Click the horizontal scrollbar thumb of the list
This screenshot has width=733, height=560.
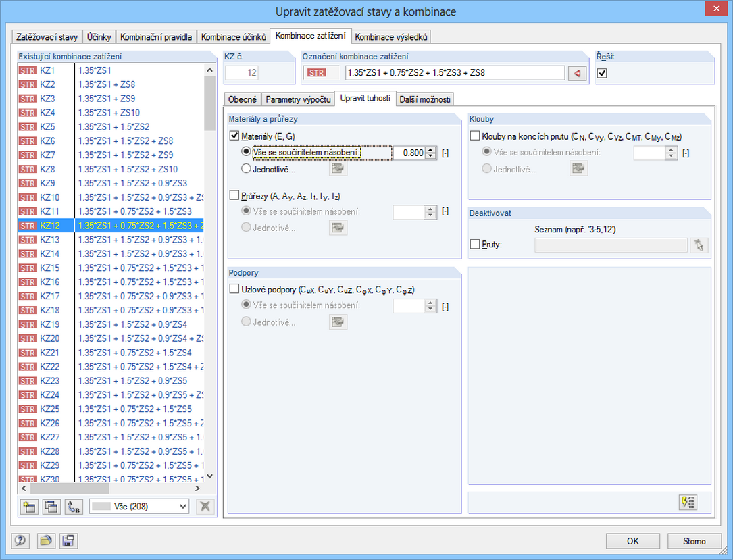(x=70, y=488)
